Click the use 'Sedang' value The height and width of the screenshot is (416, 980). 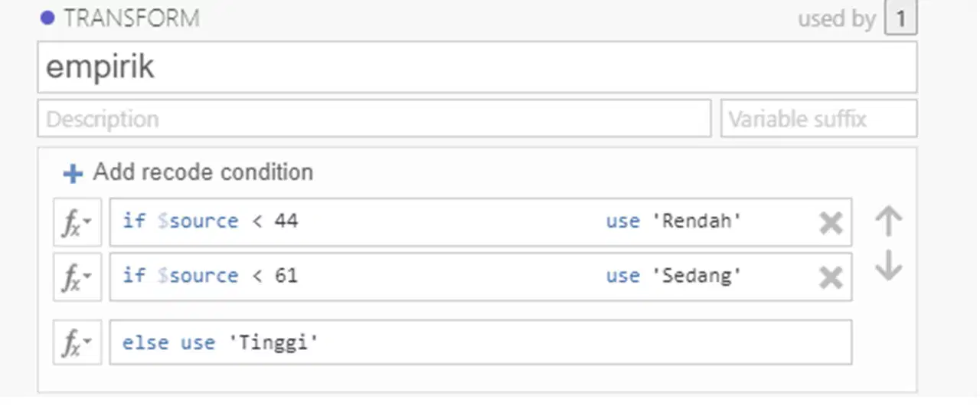point(674,276)
